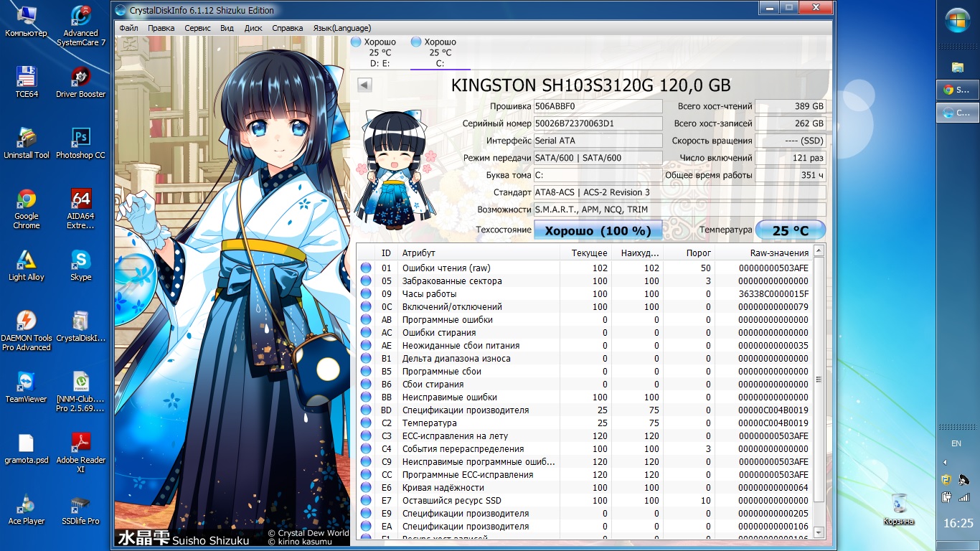This screenshot has width=980, height=551.
Task: Select the TCE64 desktop shortcut
Action: (x=27, y=82)
